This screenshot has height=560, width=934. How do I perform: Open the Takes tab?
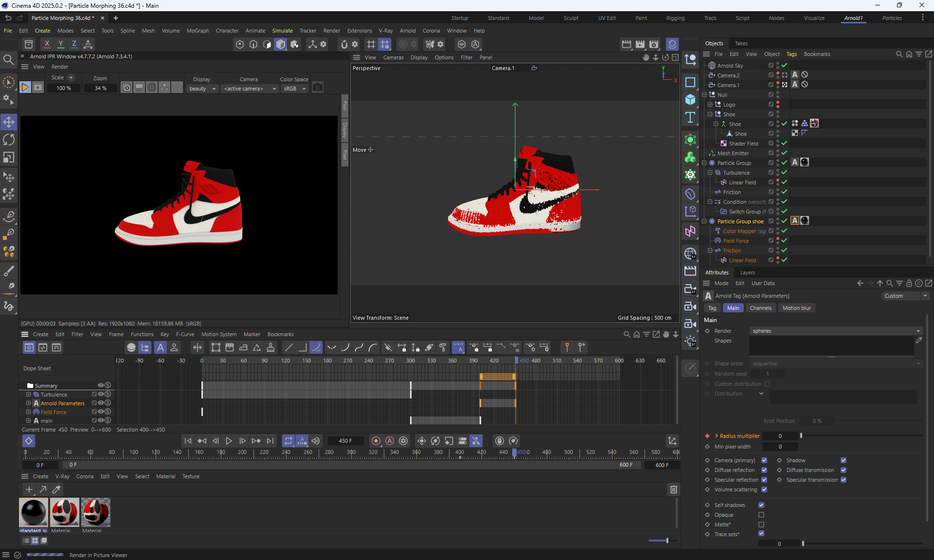pos(741,43)
